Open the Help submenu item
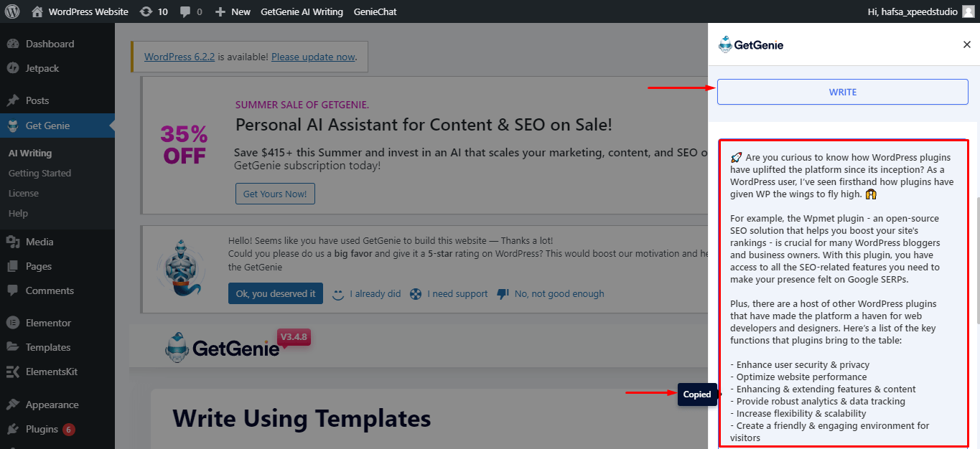 click(18, 213)
